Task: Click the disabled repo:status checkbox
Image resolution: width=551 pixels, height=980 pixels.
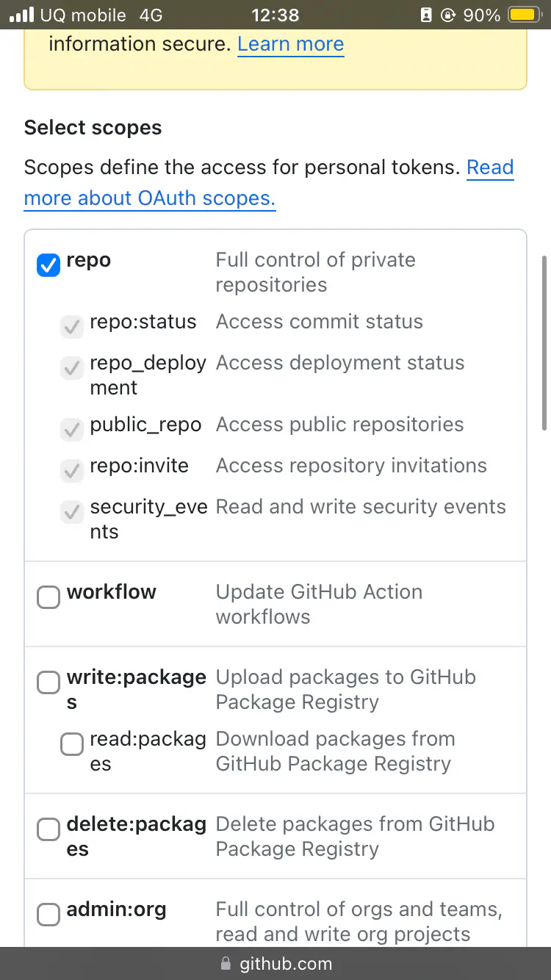Action: coord(72,327)
